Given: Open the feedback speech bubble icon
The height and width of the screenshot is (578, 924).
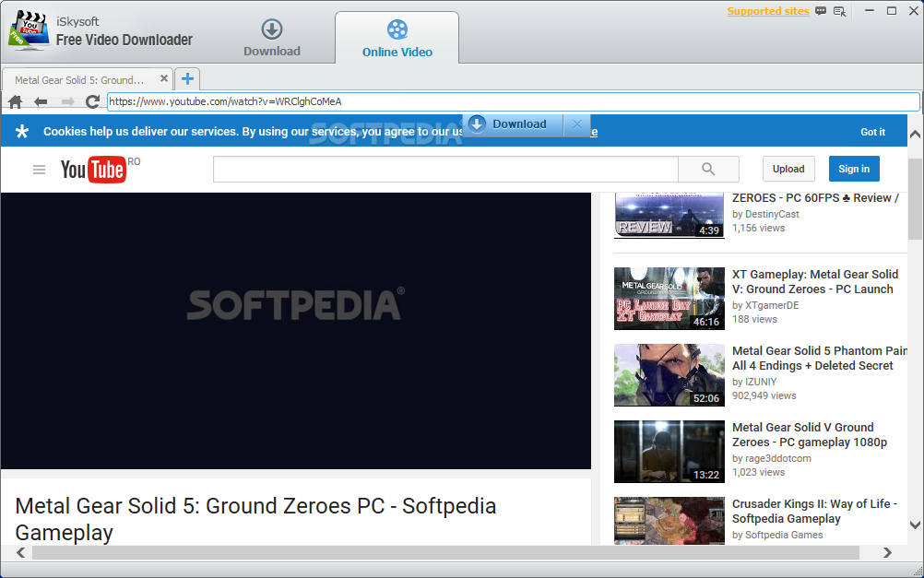Looking at the screenshot, I should [821, 11].
